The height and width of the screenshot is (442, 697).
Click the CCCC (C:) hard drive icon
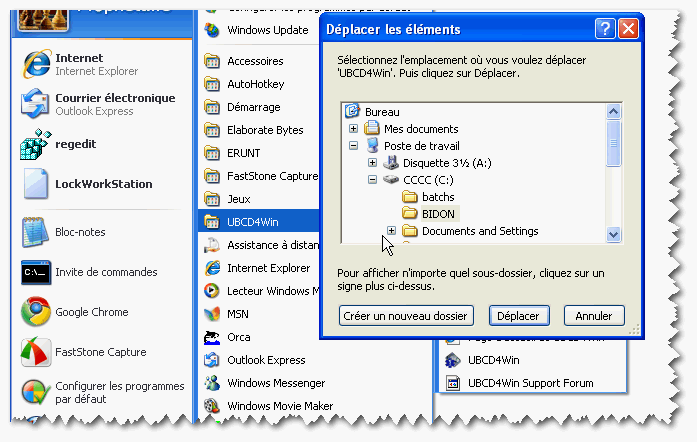pyautogui.click(x=391, y=180)
